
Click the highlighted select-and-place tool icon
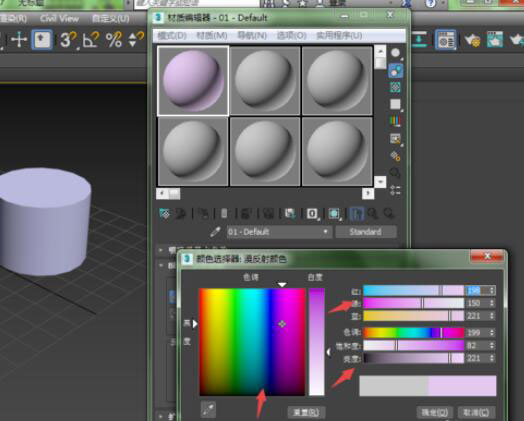tap(42, 40)
